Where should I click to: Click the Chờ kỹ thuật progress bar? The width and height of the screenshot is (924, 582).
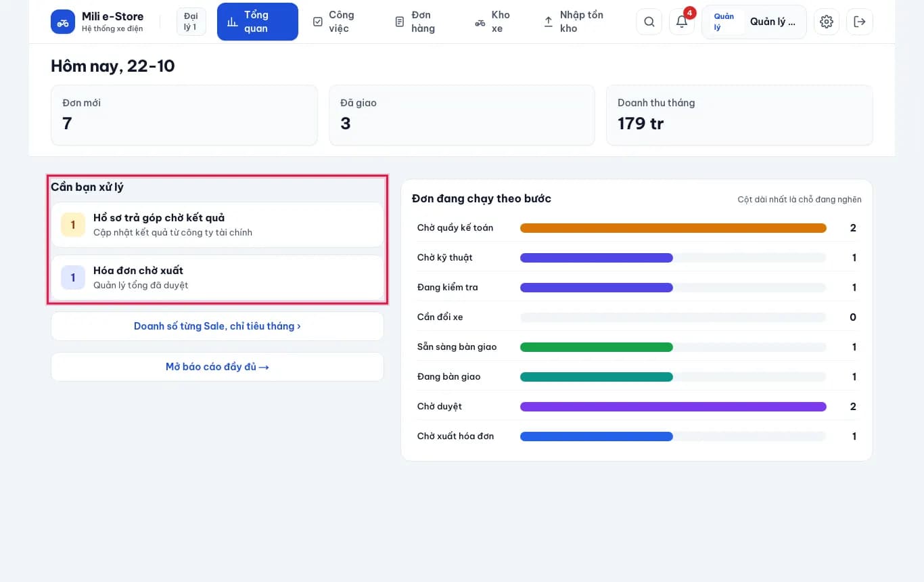click(673, 258)
